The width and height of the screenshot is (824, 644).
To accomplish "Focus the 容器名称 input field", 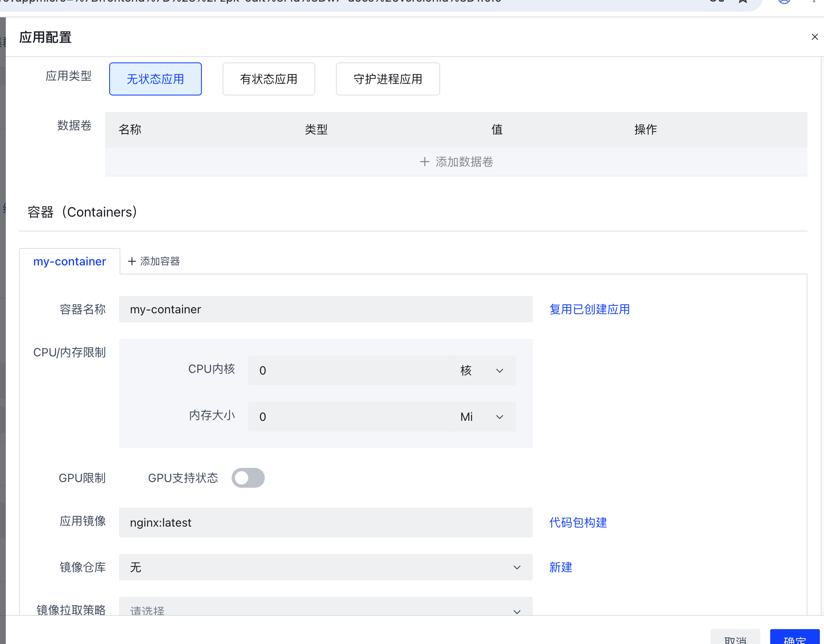I will pos(326,309).
